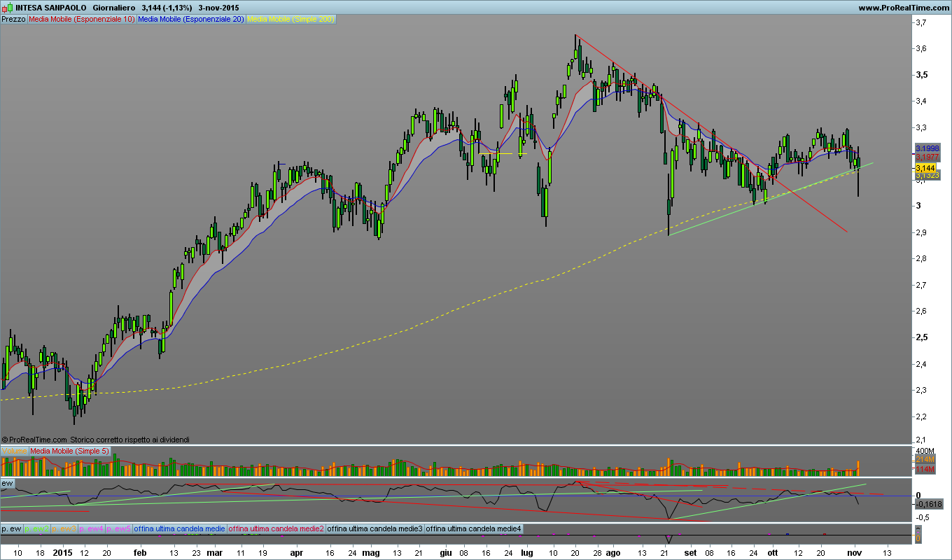This screenshot has width=952, height=560.
Task: Select the blue 'offina ultima candela medie' label
Action: click(x=180, y=529)
